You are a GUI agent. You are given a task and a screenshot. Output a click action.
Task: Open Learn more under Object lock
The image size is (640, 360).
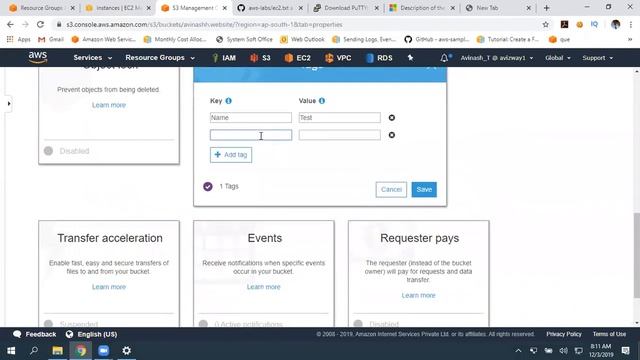(x=109, y=105)
